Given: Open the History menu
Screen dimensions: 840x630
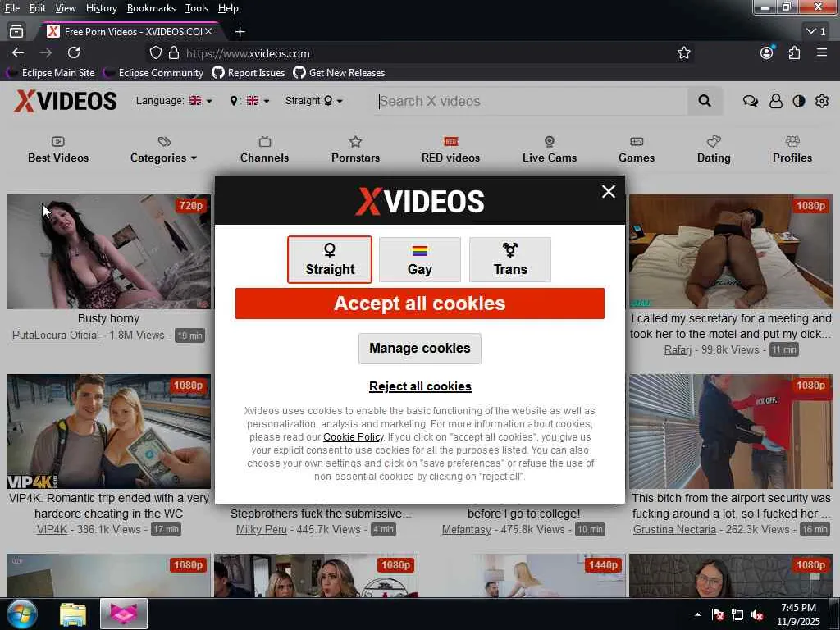Looking at the screenshot, I should [x=101, y=8].
